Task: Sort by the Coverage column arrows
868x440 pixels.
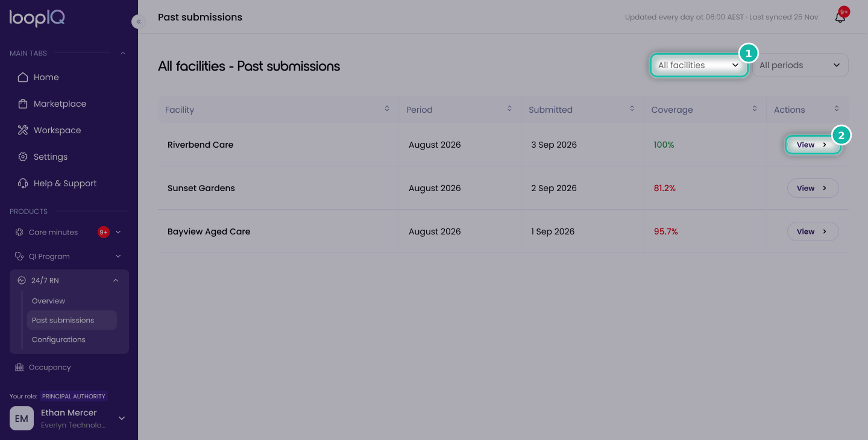Action: click(x=755, y=109)
